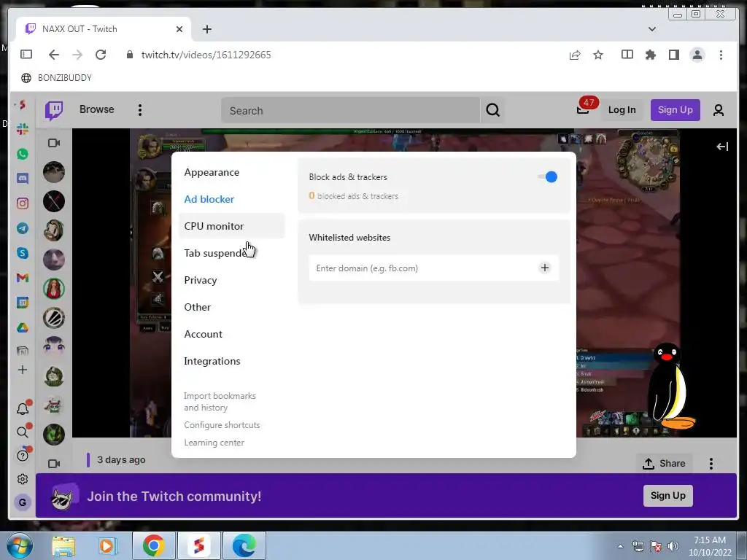This screenshot has width=747, height=560.
Task: Reload the Twitch page
Action: click(x=101, y=55)
